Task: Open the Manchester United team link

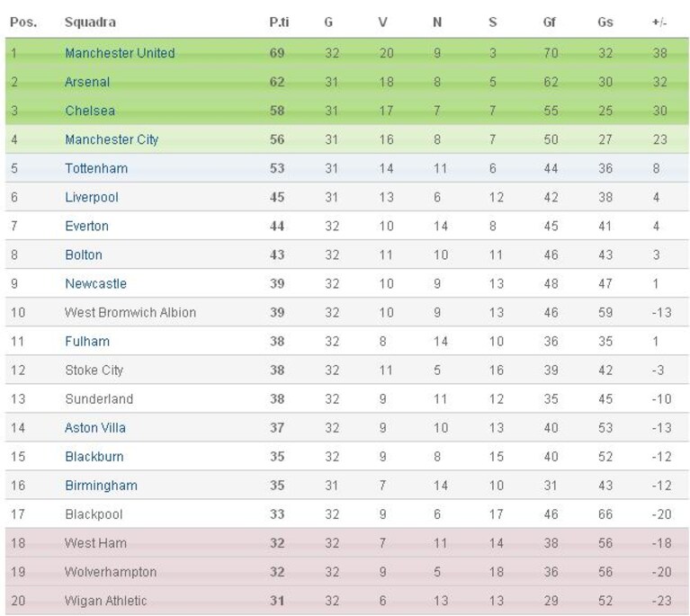Action: tap(120, 53)
